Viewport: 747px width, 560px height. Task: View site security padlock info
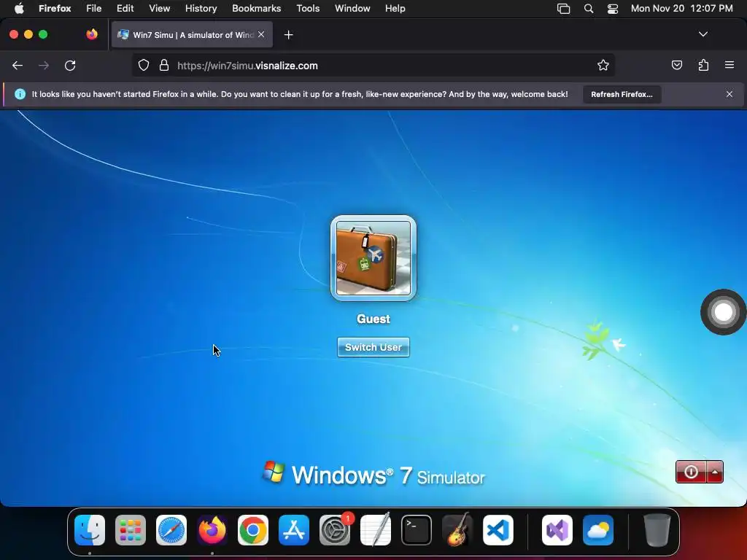(164, 66)
